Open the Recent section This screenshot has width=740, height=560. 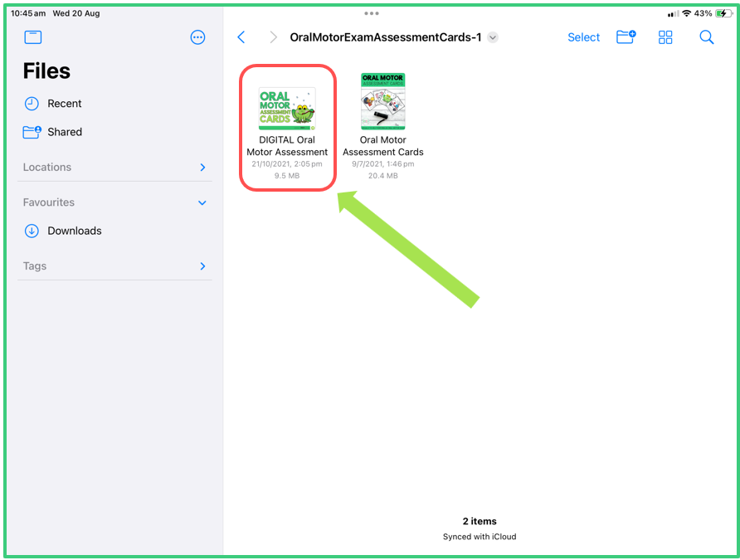pyautogui.click(x=114, y=104)
